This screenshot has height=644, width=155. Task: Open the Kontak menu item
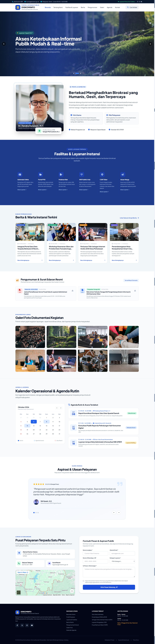[117, 8]
